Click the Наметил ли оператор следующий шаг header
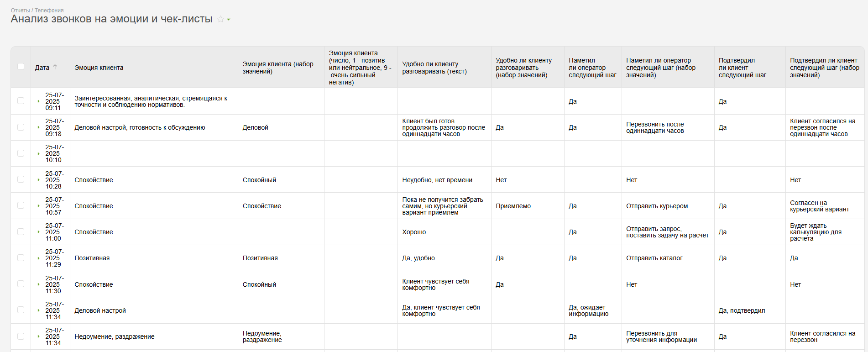This screenshot has width=868, height=352. coord(592,68)
